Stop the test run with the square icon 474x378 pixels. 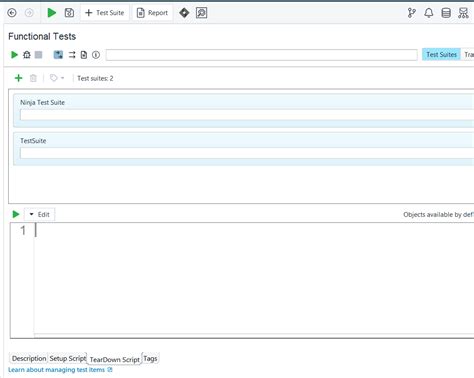click(x=39, y=55)
